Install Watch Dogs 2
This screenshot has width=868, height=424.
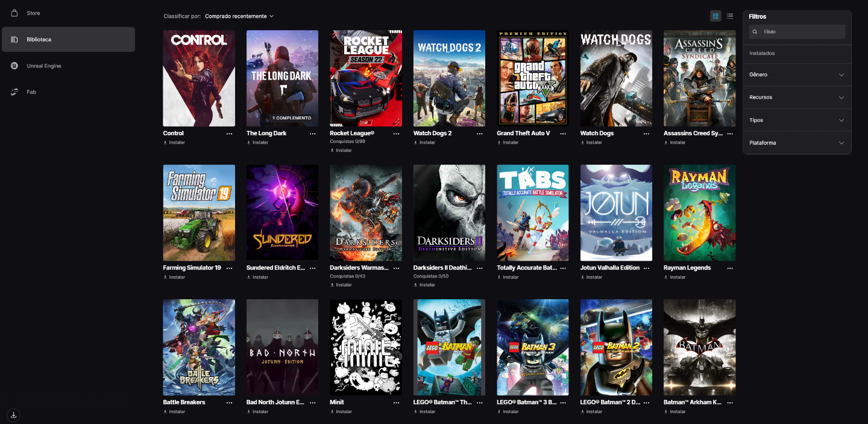pos(424,143)
